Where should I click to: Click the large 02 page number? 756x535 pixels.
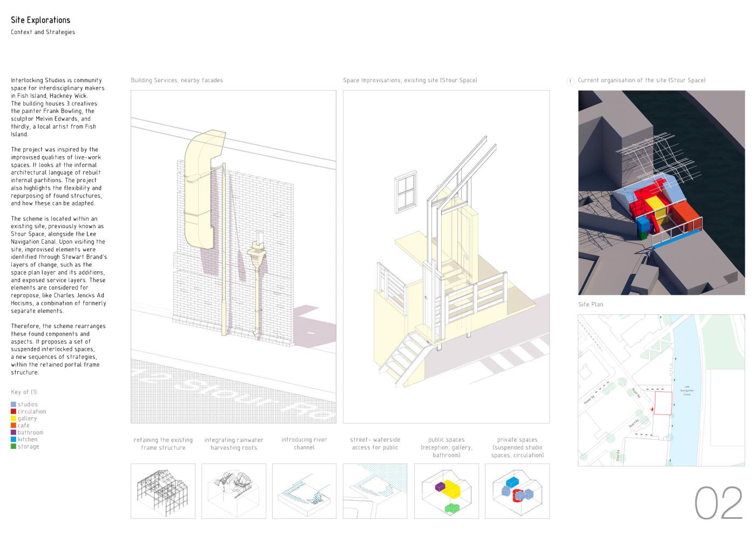tap(718, 503)
